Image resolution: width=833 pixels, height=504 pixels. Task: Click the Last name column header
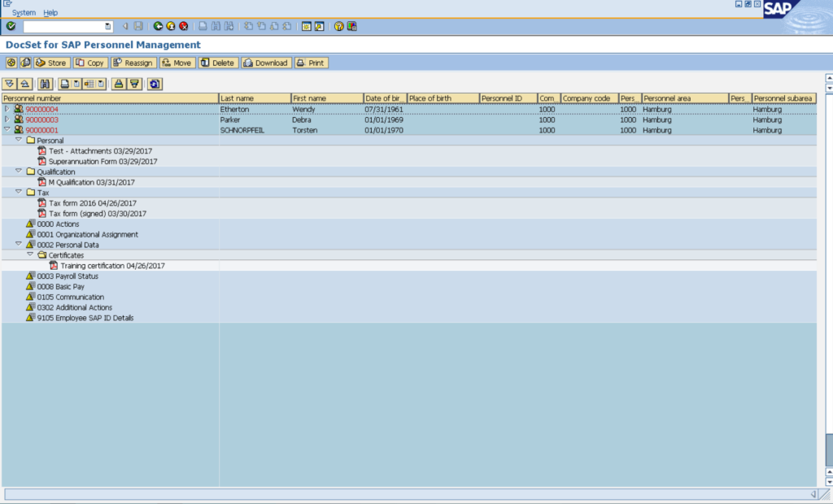tap(254, 98)
